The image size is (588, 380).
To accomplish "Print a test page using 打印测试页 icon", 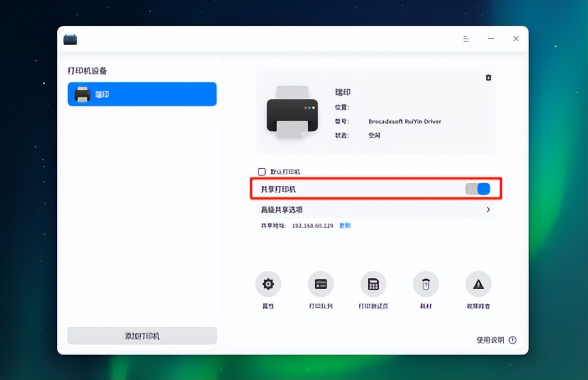I will tap(373, 283).
